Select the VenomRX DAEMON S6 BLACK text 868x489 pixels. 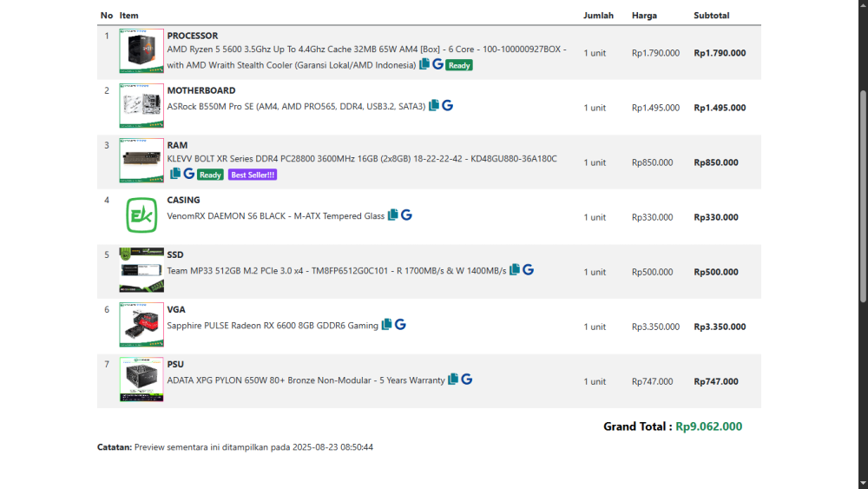tap(276, 216)
